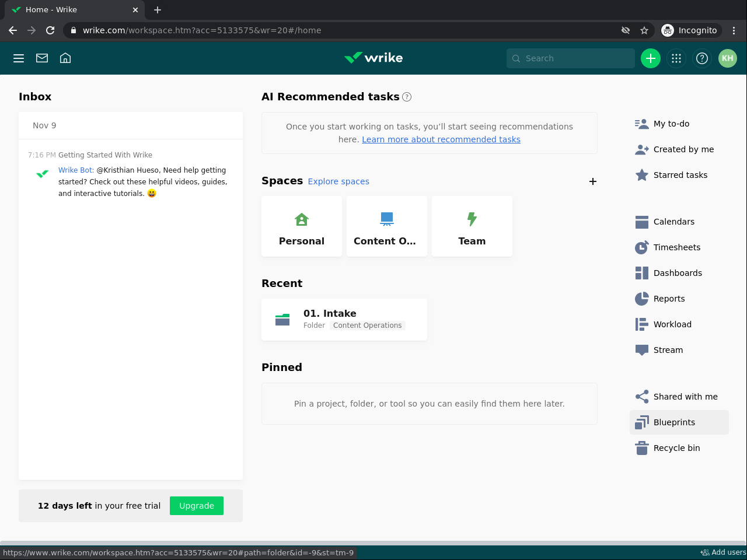Open the Calendars label
This screenshot has width=747, height=560.
click(x=674, y=222)
